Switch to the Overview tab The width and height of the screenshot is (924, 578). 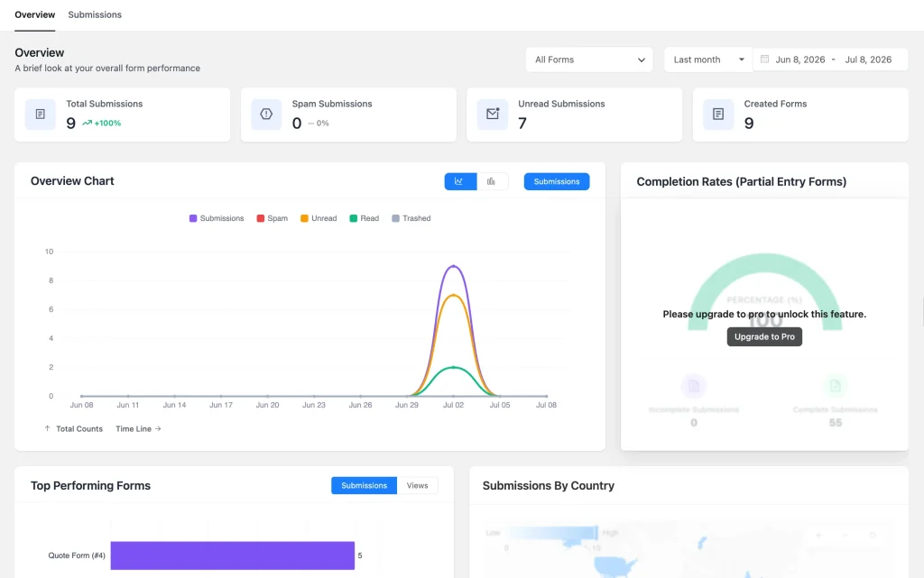point(35,14)
